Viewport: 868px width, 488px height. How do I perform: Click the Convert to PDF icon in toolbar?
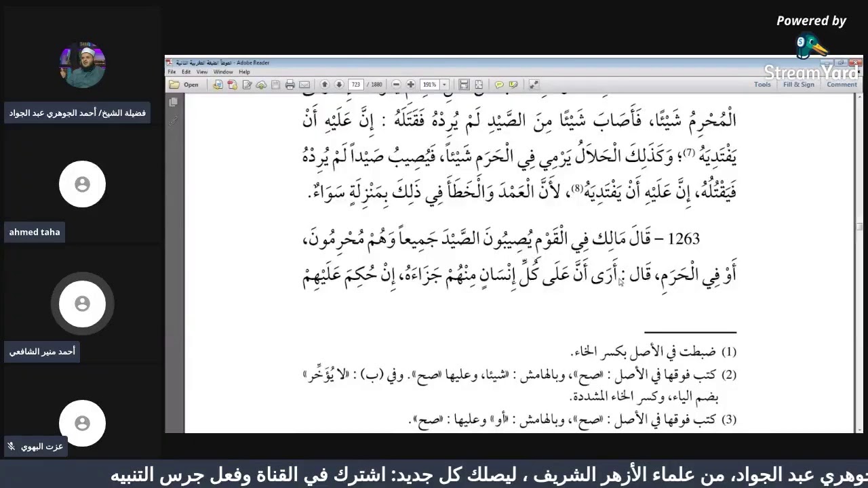click(x=218, y=85)
